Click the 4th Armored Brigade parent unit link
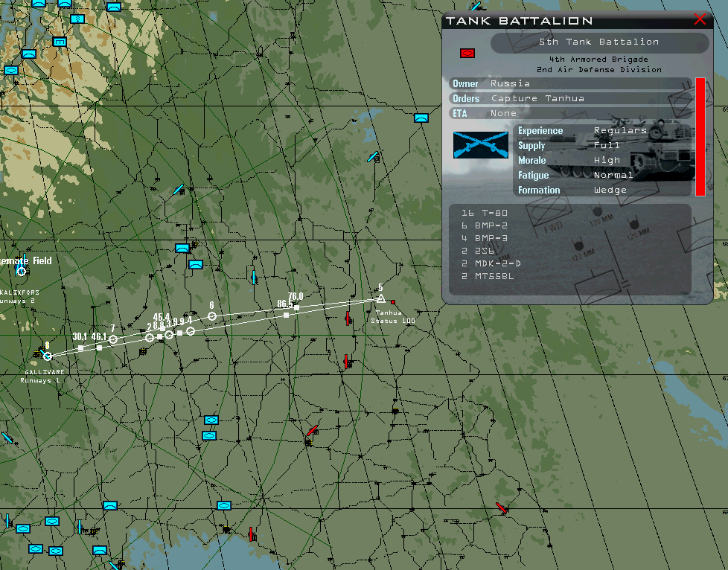 tap(599, 60)
